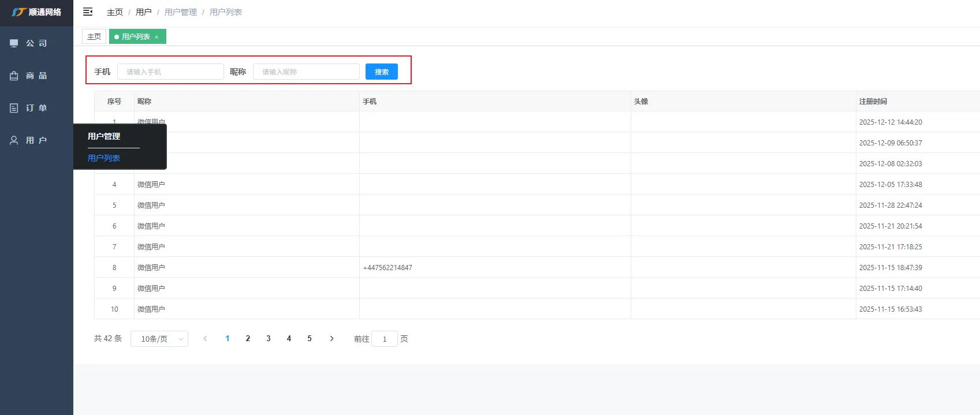This screenshot has width=980, height=415.
Task: Go to previous page arrow
Action: (205, 339)
